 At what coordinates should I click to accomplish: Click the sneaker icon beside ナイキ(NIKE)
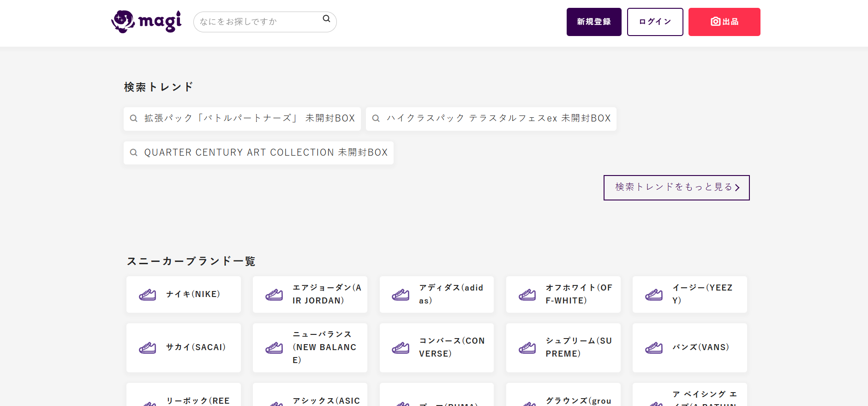pyautogui.click(x=148, y=295)
